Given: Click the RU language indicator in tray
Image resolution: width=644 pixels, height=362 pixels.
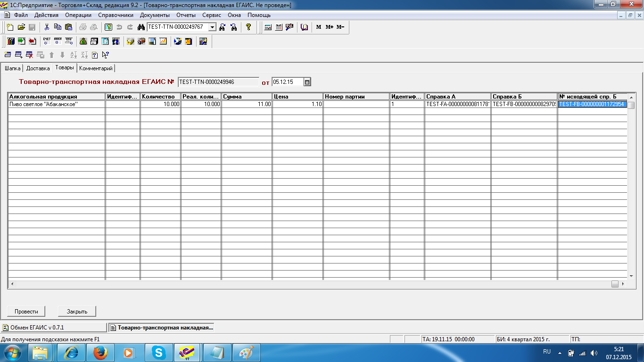Looking at the screenshot, I should click(547, 352).
